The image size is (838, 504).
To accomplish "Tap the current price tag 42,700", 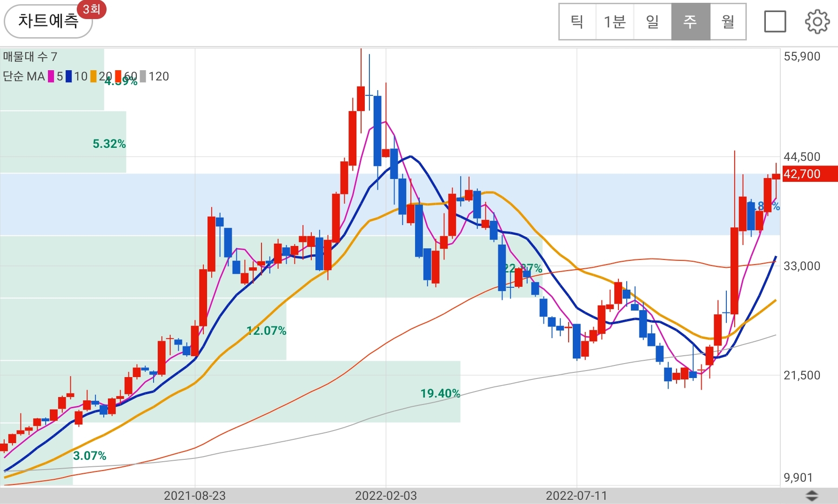I will click(810, 174).
